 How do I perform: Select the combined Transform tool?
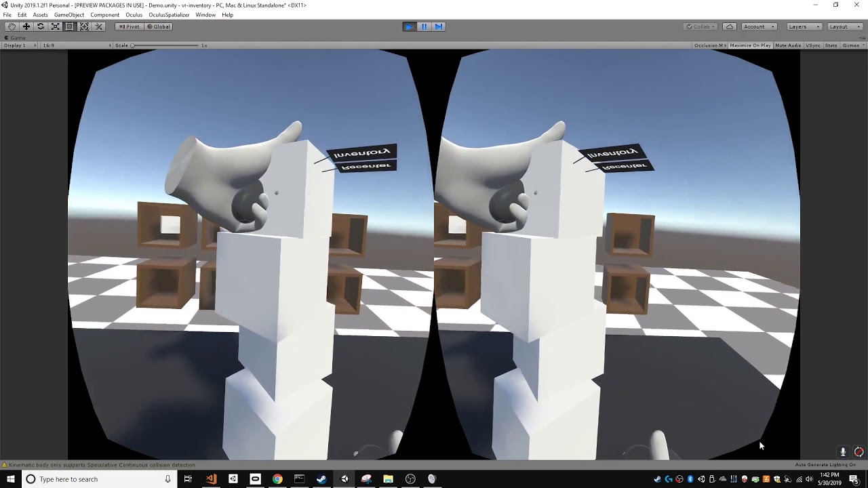coord(84,26)
